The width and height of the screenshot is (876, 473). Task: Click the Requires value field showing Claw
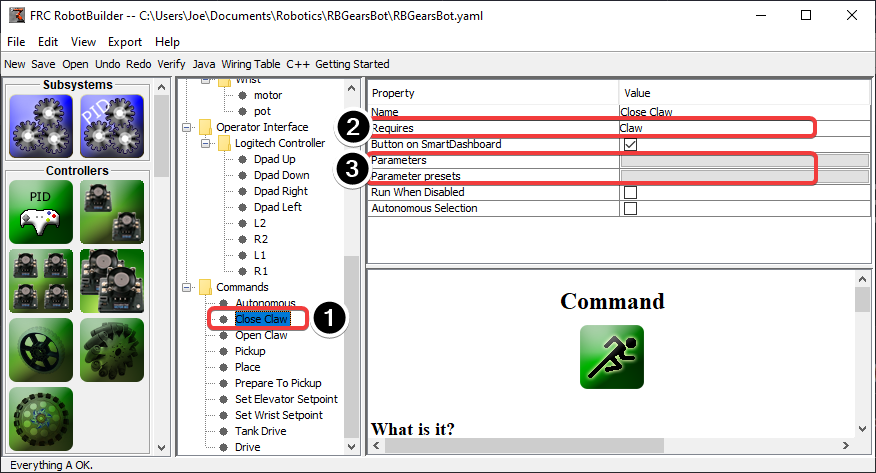[x=715, y=128]
